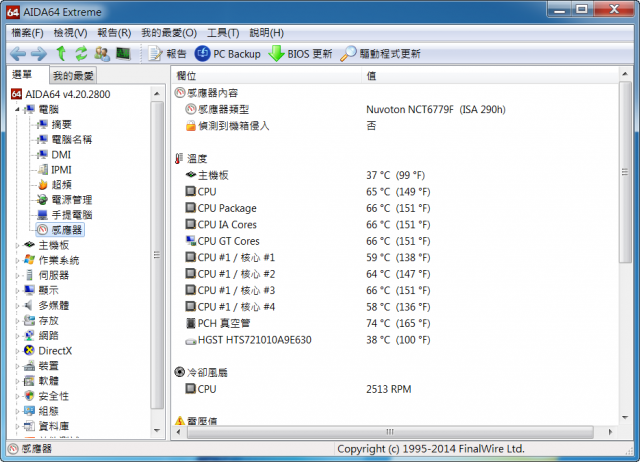The height and width of the screenshot is (462, 640).
Task: Expand the 顯示 tree node
Action: point(17,291)
